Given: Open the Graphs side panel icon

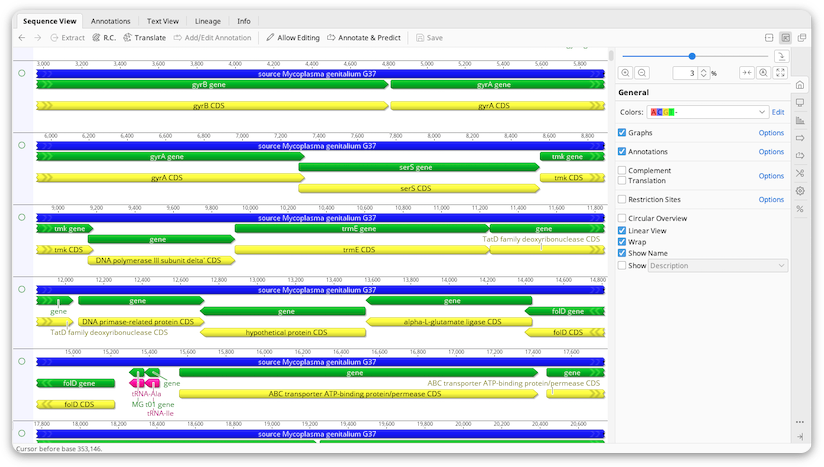Looking at the screenshot, I should tap(800, 121).
